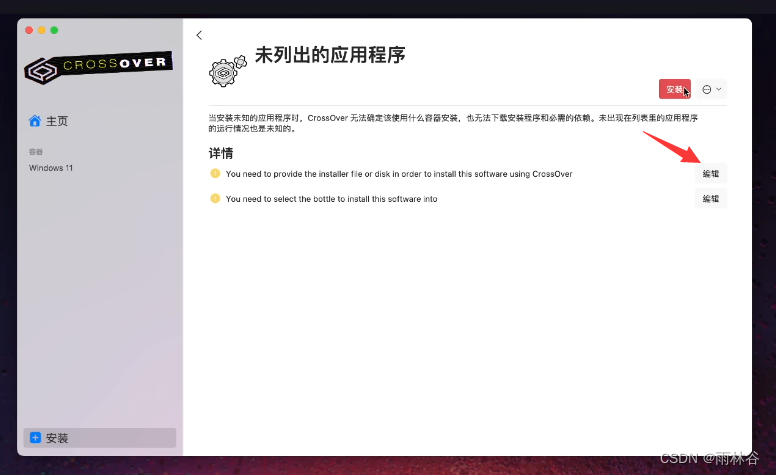
Task: Open the ellipsis more-options dropdown
Action: [x=712, y=89]
